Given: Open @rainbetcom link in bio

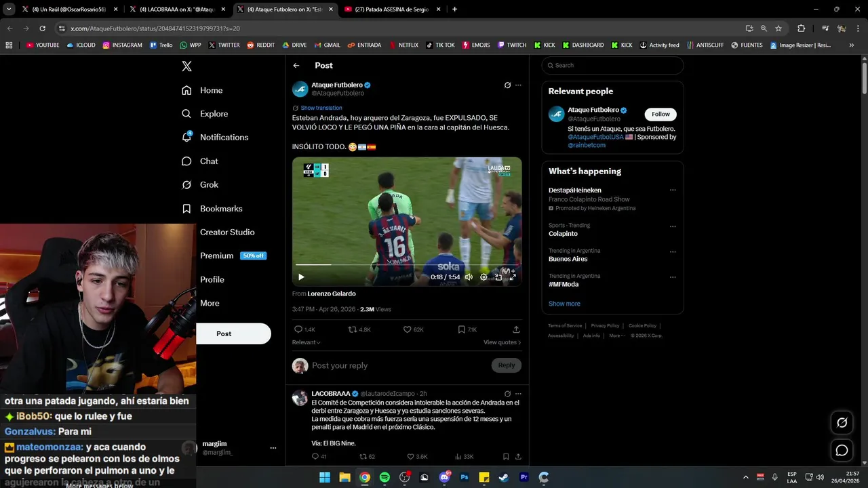Looking at the screenshot, I should 587,145.
